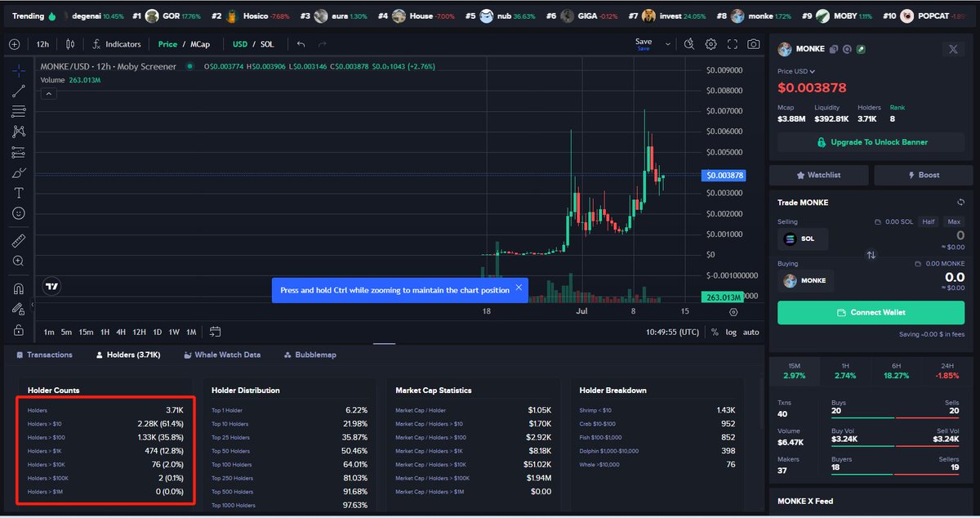Switch chart currency to SOL
Image resolution: width=980 pixels, height=518 pixels.
pyautogui.click(x=267, y=44)
